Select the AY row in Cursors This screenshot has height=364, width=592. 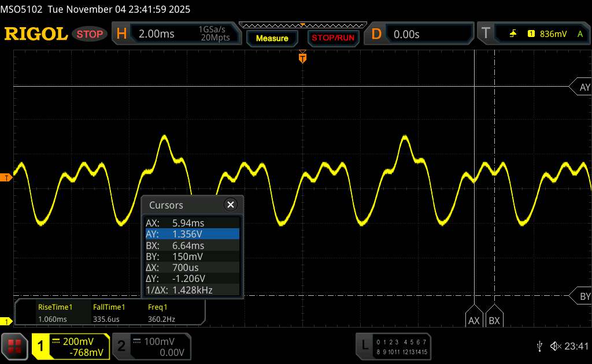[x=192, y=234]
